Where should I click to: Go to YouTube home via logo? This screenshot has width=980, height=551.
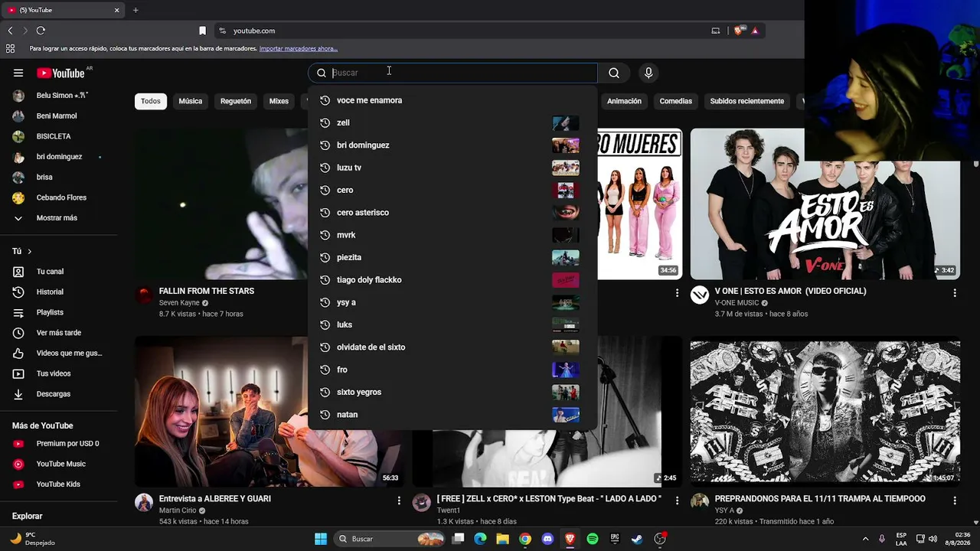click(x=60, y=73)
